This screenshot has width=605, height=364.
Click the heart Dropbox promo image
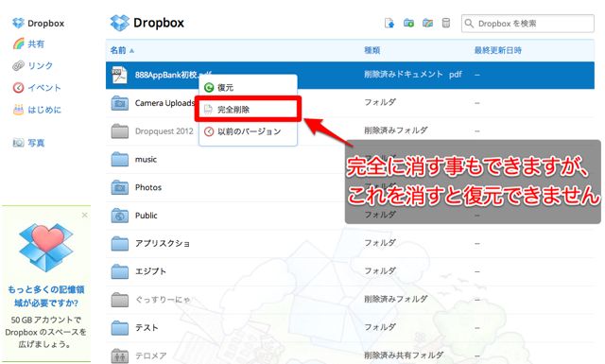[46, 247]
